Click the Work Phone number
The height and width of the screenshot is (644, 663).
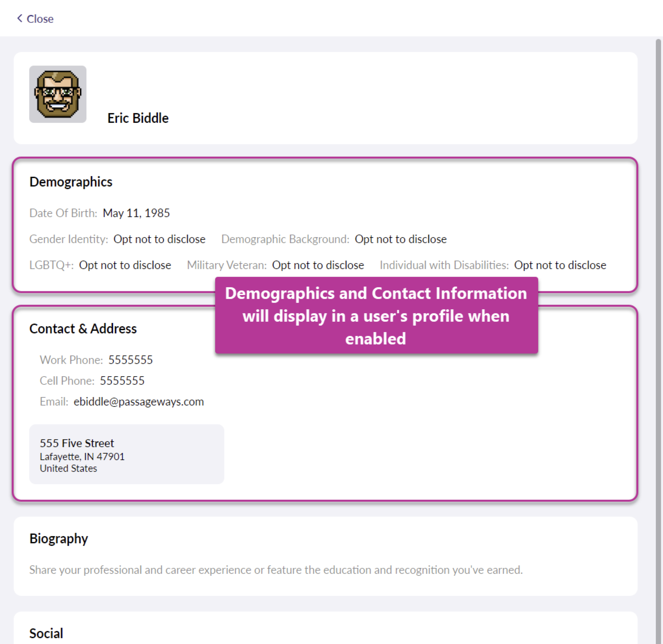pos(130,360)
